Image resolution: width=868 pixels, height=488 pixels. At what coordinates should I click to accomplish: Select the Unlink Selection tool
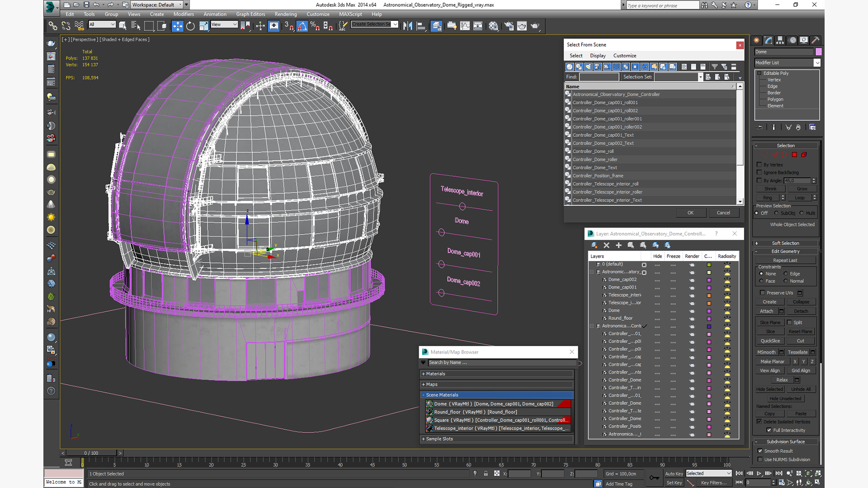[x=66, y=26]
